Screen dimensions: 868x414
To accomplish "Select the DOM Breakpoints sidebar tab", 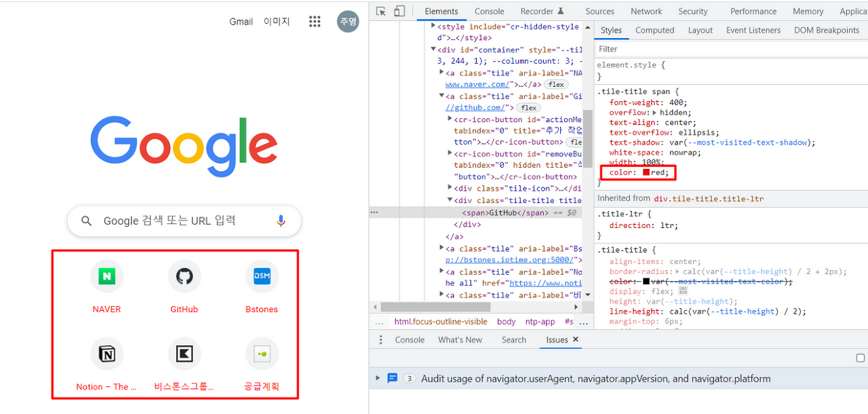I will coord(827,31).
